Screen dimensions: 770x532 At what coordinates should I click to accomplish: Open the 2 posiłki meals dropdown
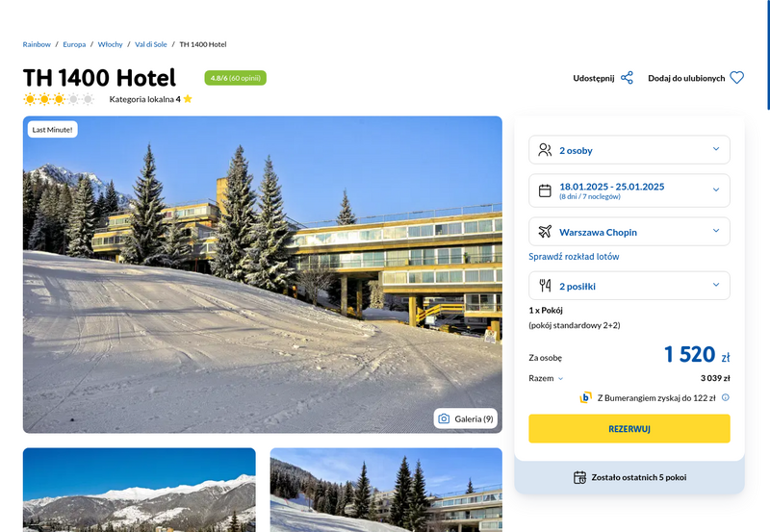coord(629,286)
